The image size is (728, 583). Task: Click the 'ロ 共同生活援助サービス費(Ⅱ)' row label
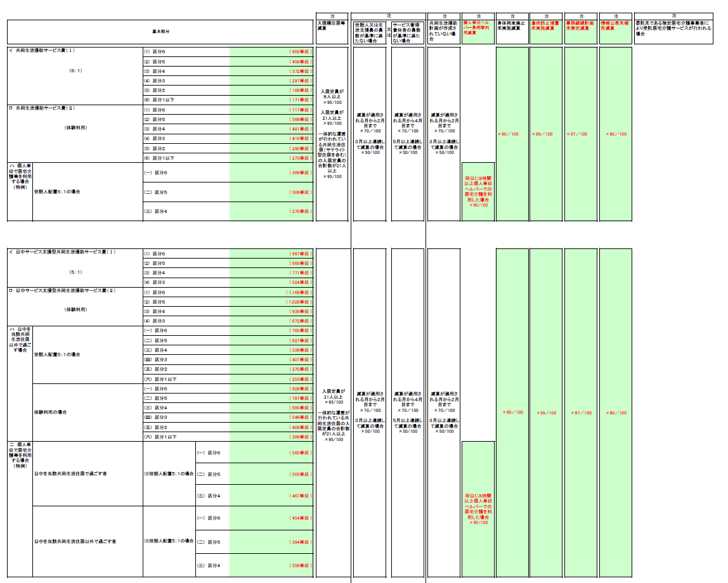point(41,108)
